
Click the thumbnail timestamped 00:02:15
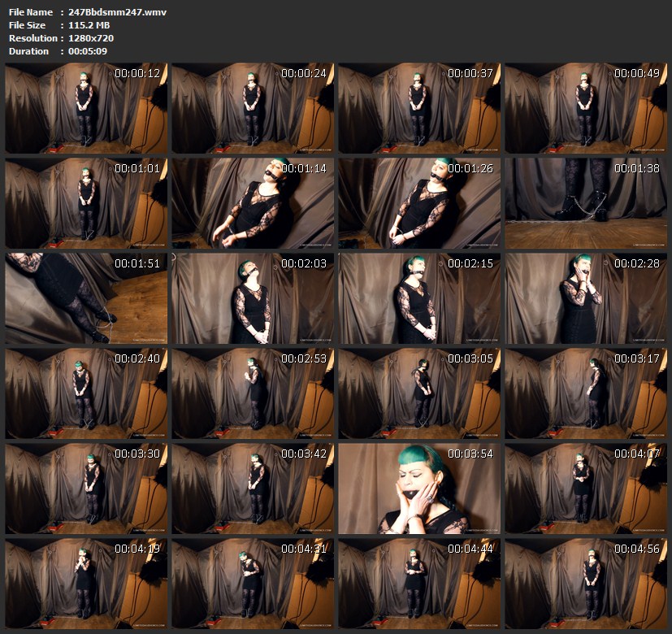pyautogui.click(x=419, y=298)
